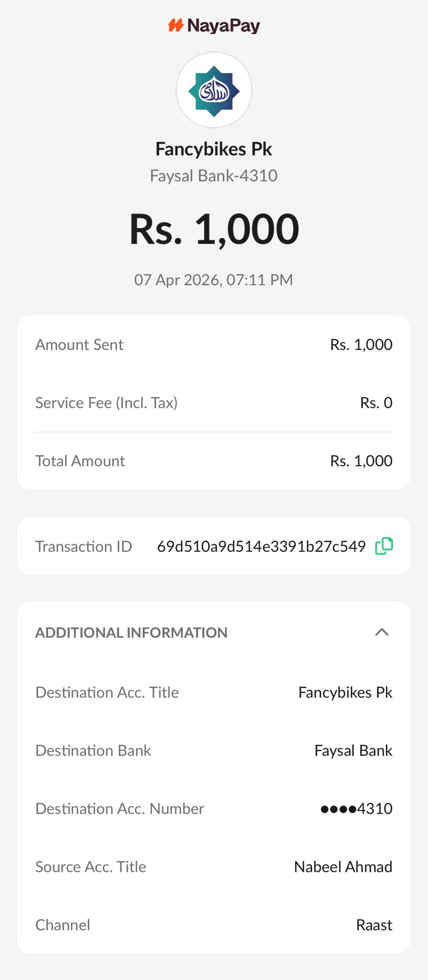The height and width of the screenshot is (980, 428).
Task: Select the transaction ID text
Action: click(x=261, y=546)
